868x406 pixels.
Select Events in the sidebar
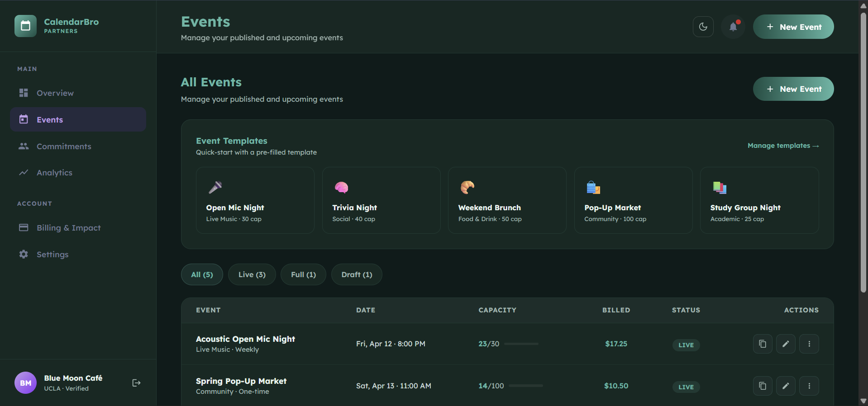[x=78, y=119]
